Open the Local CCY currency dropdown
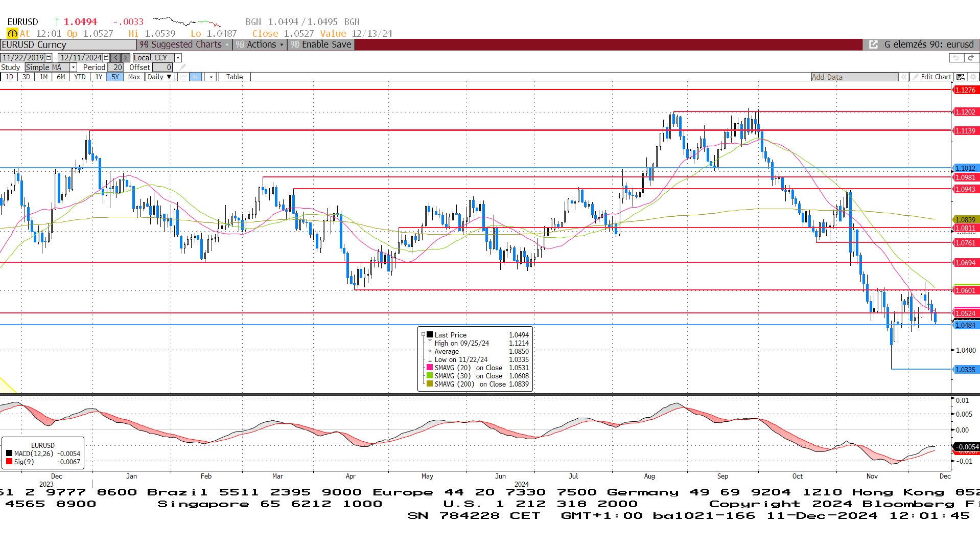This screenshot has width=980, height=544. click(x=178, y=58)
